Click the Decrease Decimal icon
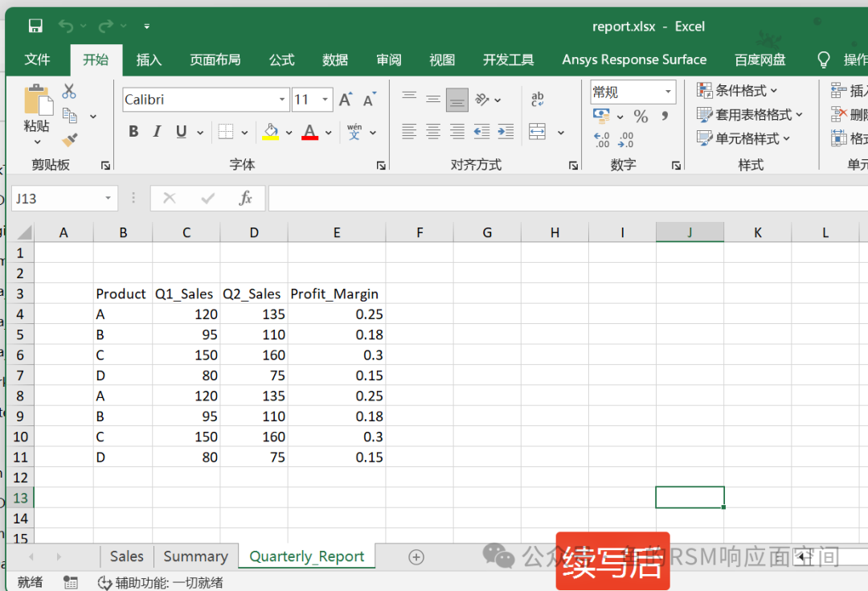The height and width of the screenshot is (591, 868). [626, 140]
